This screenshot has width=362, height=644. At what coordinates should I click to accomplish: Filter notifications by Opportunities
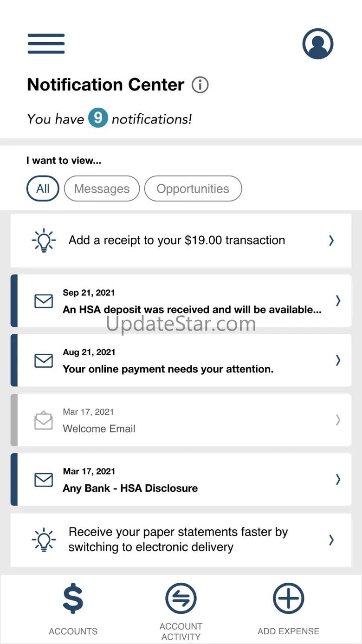coord(193,189)
